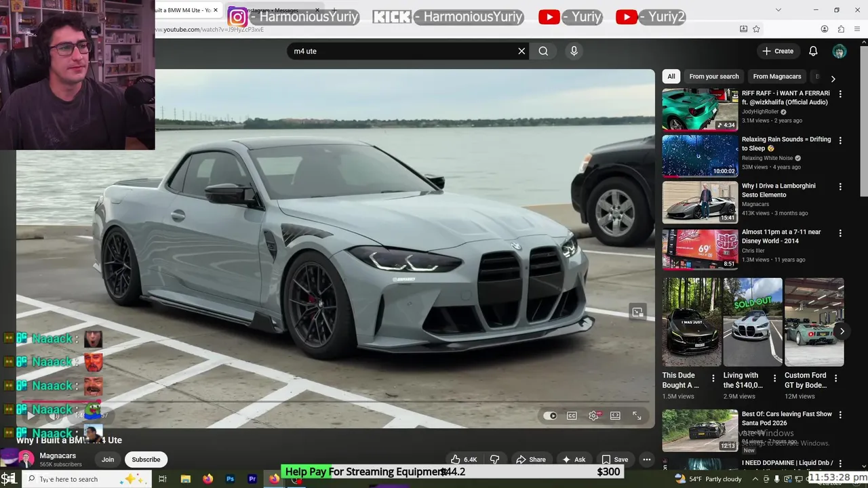
Task: Open the RiFF RAFF green car thumbnail
Action: [x=700, y=109]
